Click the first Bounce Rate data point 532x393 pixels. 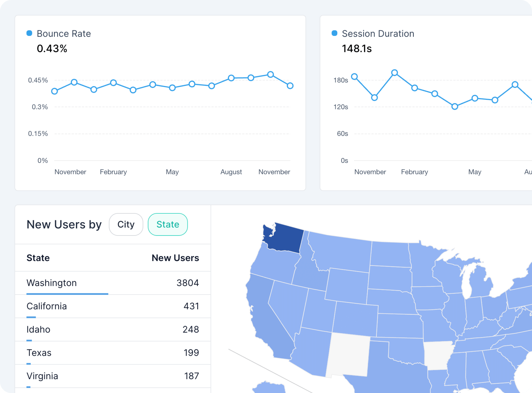pyautogui.click(x=55, y=91)
